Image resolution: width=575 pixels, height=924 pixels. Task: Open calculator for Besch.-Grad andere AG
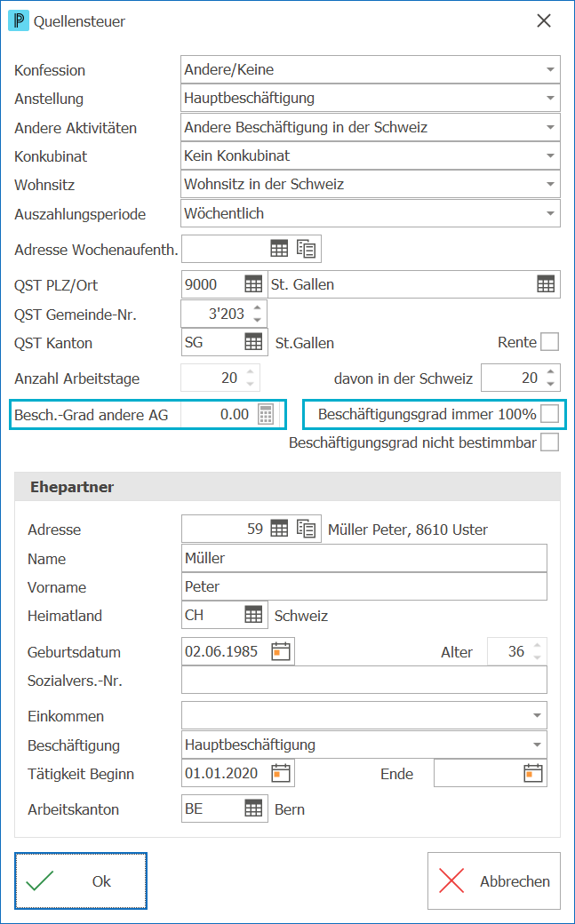pyautogui.click(x=266, y=414)
